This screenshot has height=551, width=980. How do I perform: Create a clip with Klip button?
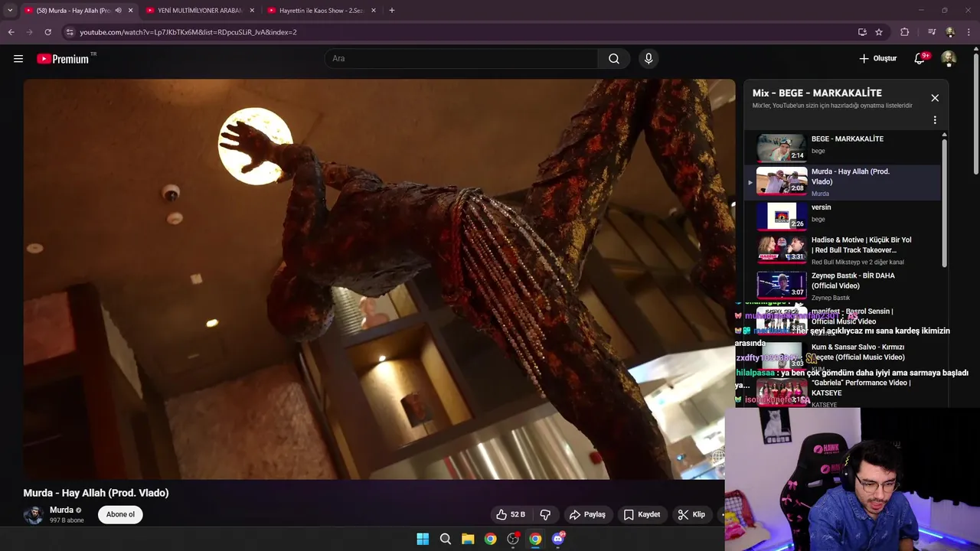[x=691, y=514]
